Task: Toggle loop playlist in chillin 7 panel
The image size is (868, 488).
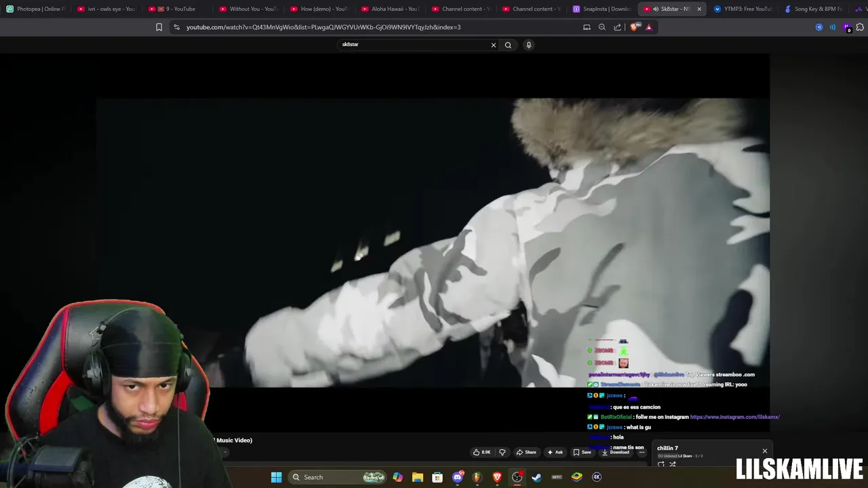Action: point(661,464)
